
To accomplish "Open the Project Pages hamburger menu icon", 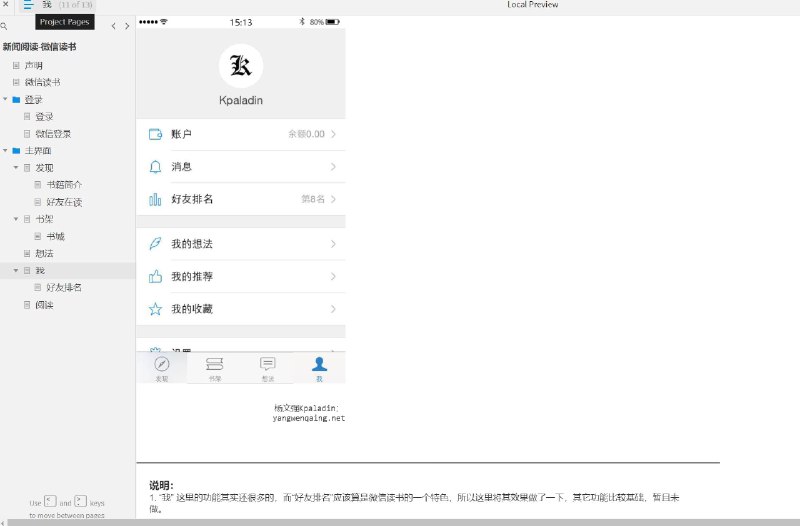I will tap(28, 5).
